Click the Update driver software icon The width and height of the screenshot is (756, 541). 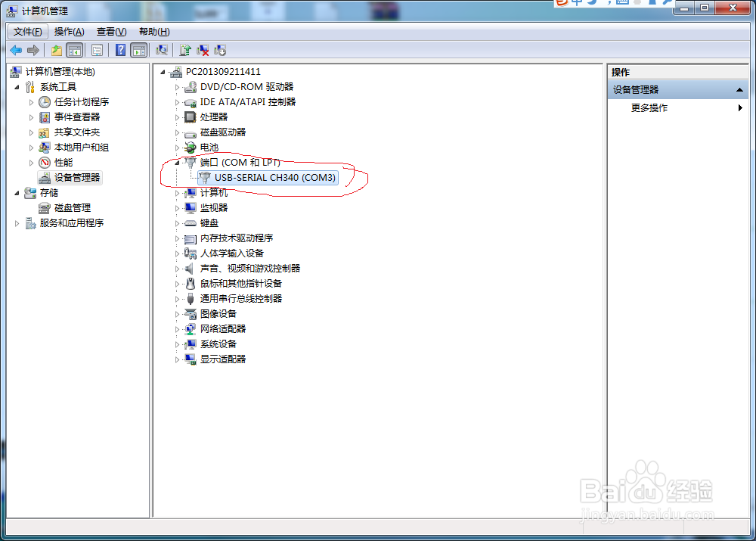[x=185, y=50]
